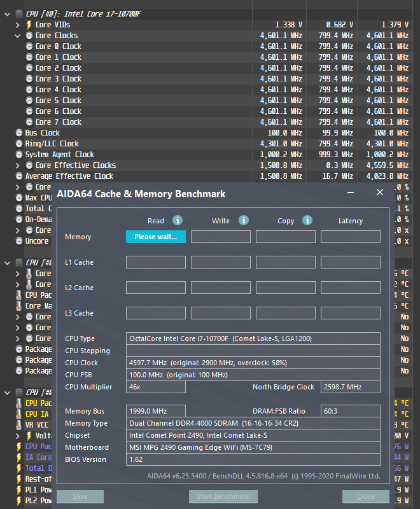Screen dimensions: 420x509
Task: Click the Please wait Memory Read field
Action: pyautogui.click(x=156, y=237)
